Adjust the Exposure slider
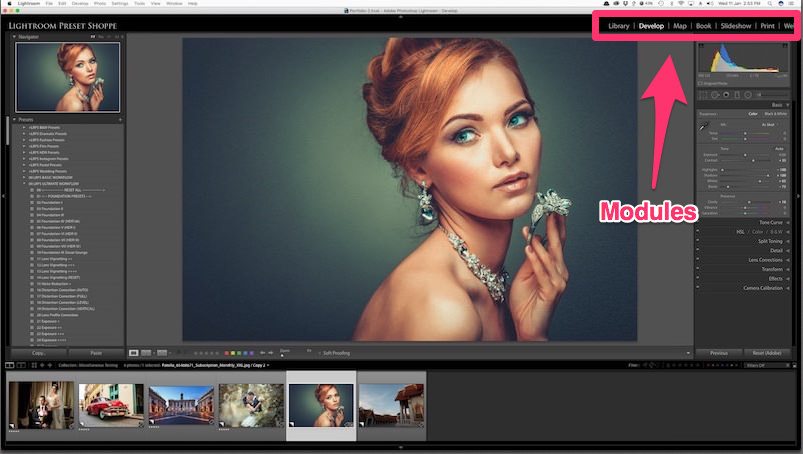The height and width of the screenshot is (454, 803). (x=745, y=155)
